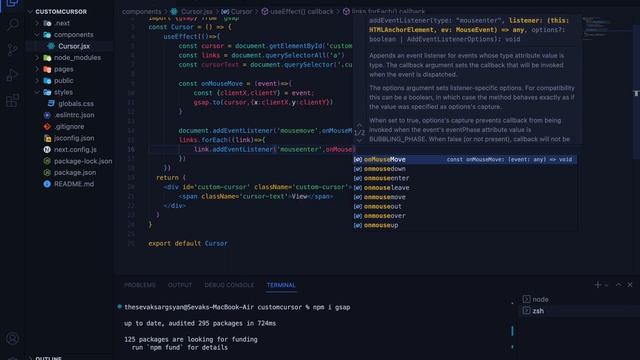Viewport: 640px width, 360px height.
Task: Select the TERMINAL tab
Action: click(281, 285)
